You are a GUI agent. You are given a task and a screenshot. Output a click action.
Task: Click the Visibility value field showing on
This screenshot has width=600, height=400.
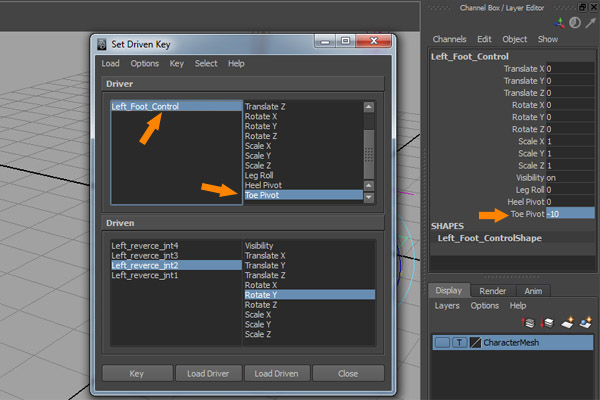point(570,178)
